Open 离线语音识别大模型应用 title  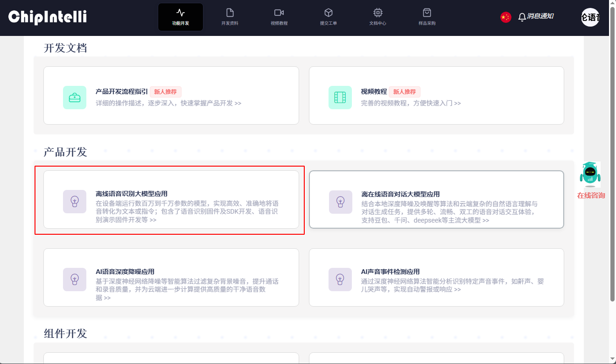tap(132, 194)
